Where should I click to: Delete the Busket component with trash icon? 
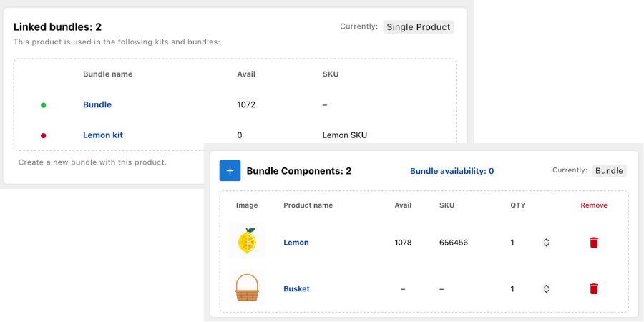pos(593,289)
